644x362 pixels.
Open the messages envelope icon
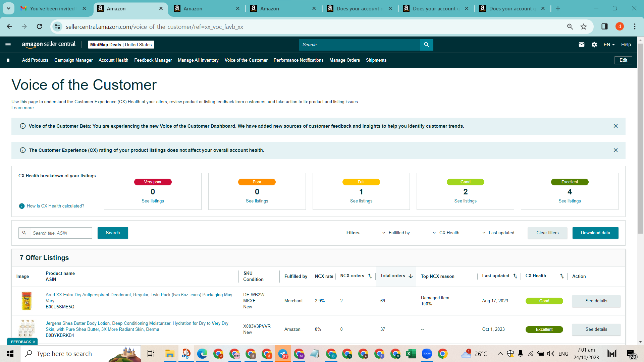tap(582, 45)
